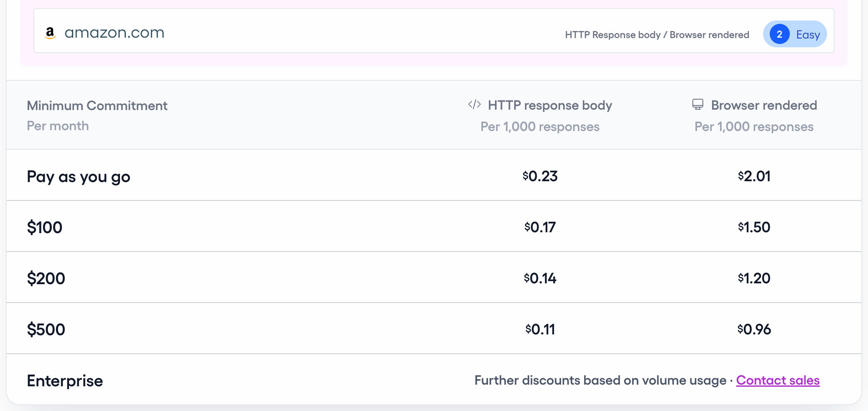Image resolution: width=868 pixels, height=411 pixels.
Task: Click the Minimum Commitment header
Action: point(97,105)
